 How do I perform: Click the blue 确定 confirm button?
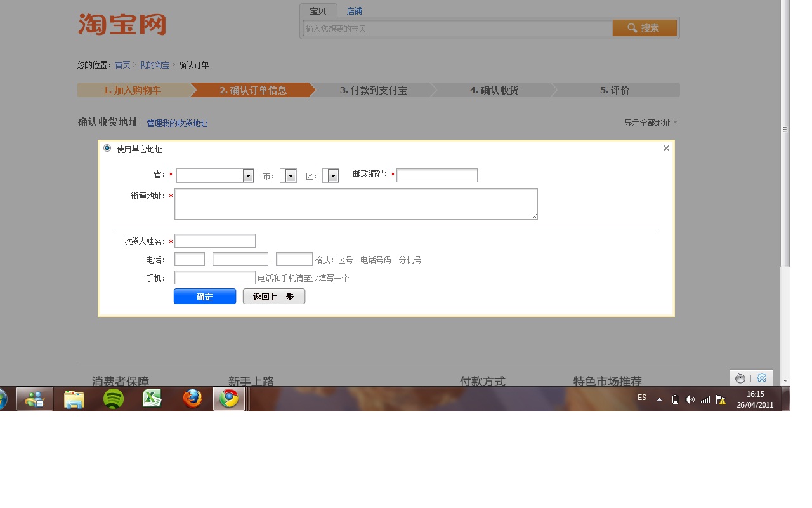click(x=205, y=297)
